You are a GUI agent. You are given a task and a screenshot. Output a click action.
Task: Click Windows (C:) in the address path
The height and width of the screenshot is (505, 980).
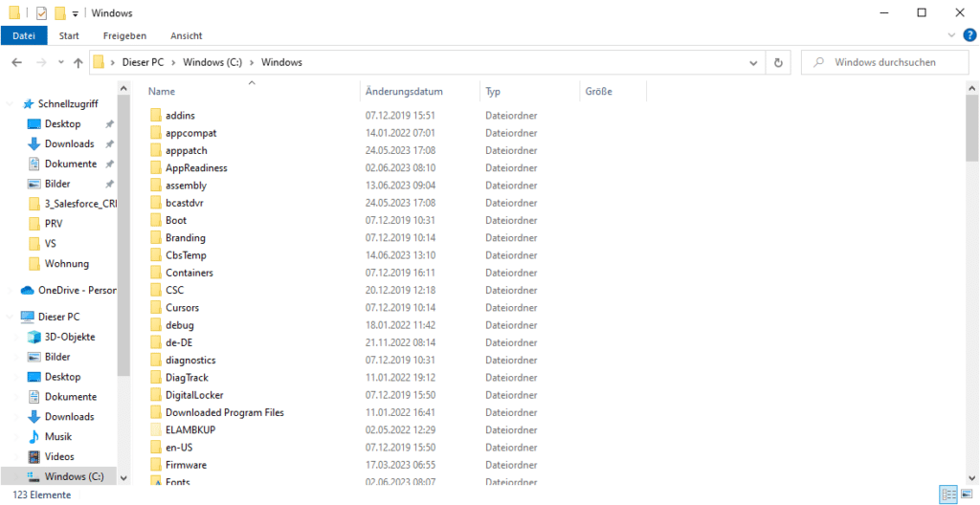pos(212,62)
